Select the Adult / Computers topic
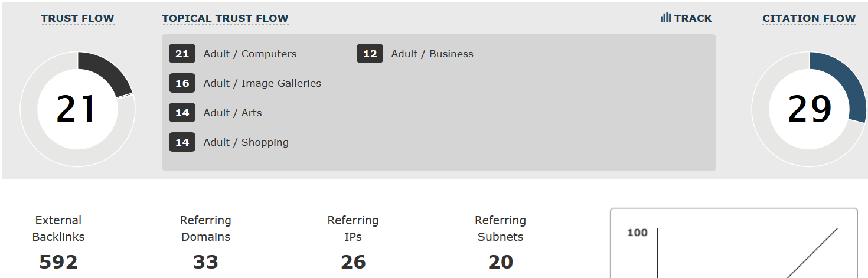 [250, 54]
